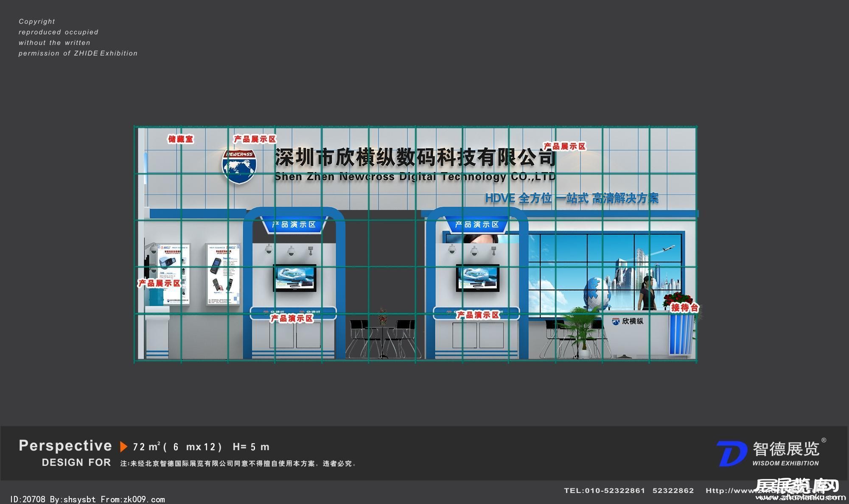This screenshot has width=849, height=504.
Task: Click the Newcross globe logo emblem
Action: click(x=239, y=166)
